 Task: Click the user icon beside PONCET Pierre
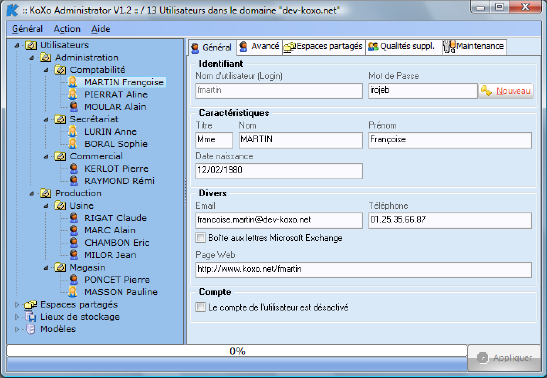[x=74, y=280]
